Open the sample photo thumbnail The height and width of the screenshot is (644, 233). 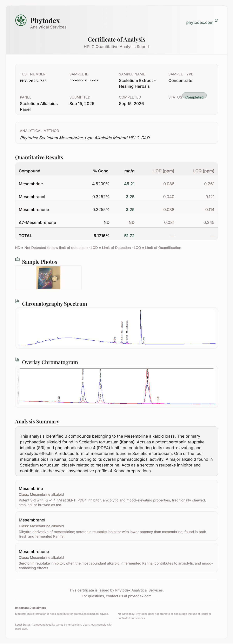[48, 278]
